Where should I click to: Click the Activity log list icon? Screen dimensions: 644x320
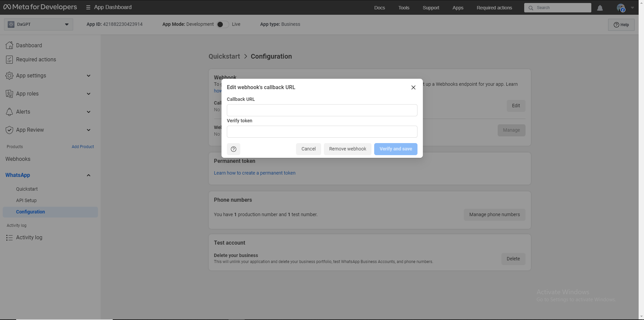[9, 238]
